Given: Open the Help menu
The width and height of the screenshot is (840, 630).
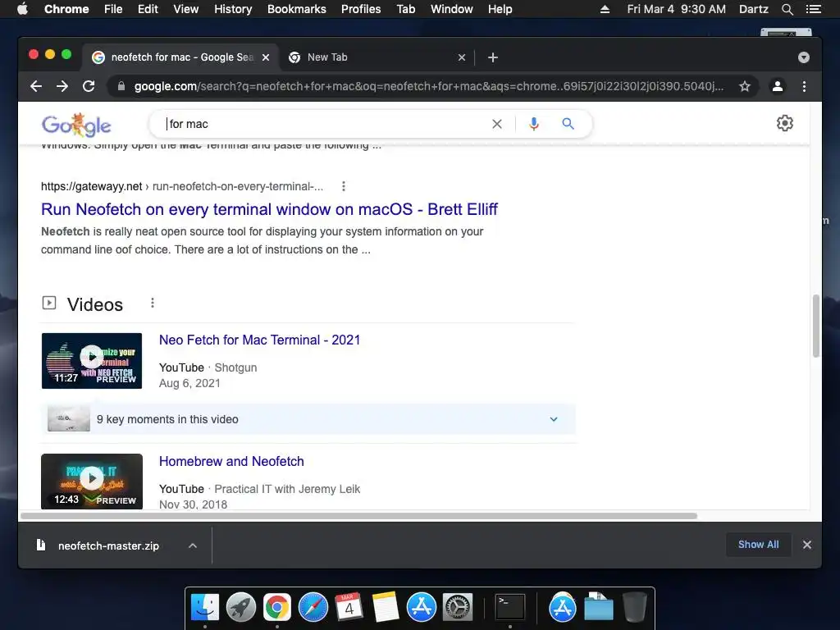Looking at the screenshot, I should coord(500,9).
